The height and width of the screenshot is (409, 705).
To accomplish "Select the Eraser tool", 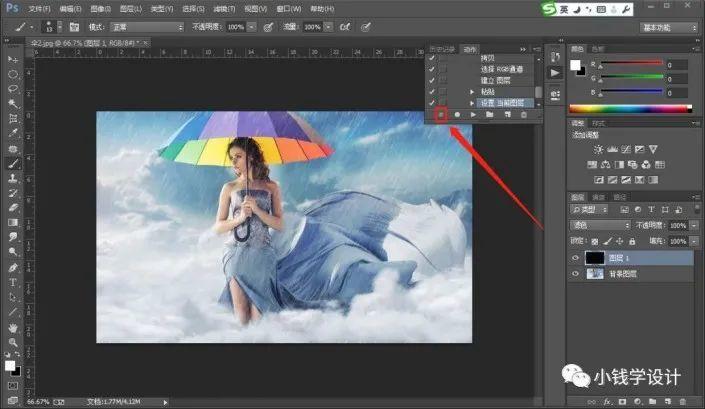I will 13,208.
